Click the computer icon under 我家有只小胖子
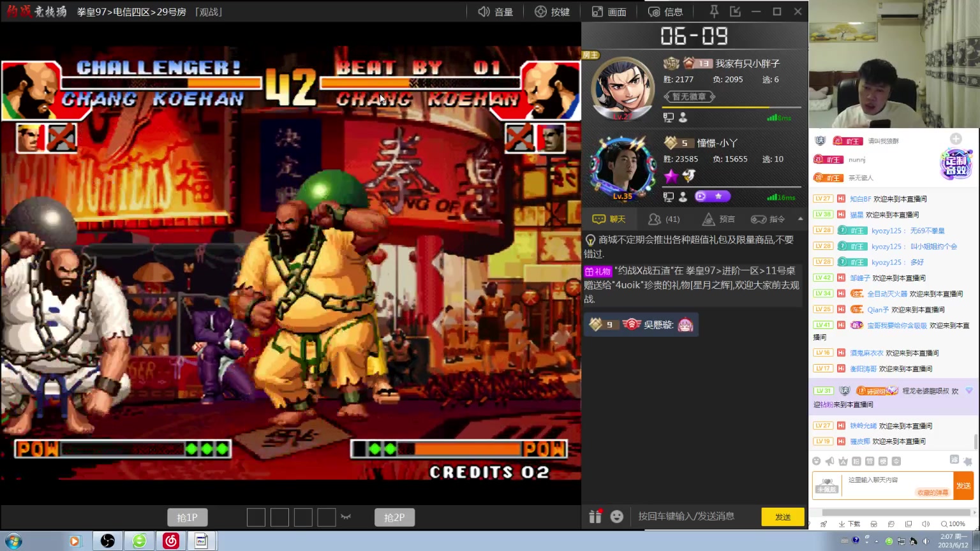The height and width of the screenshot is (551, 980). pyautogui.click(x=668, y=117)
